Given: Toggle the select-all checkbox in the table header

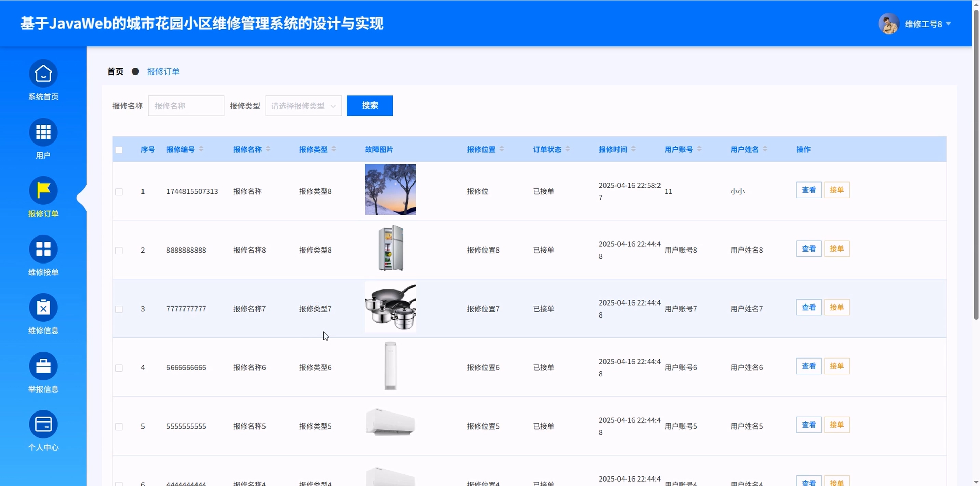Looking at the screenshot, I should coord(119,150).
